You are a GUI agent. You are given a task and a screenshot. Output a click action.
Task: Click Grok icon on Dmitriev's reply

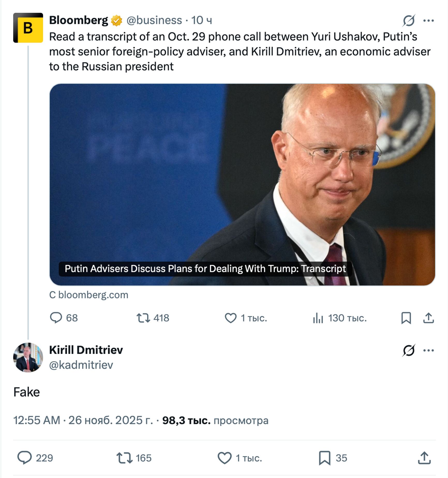(408, 350)
